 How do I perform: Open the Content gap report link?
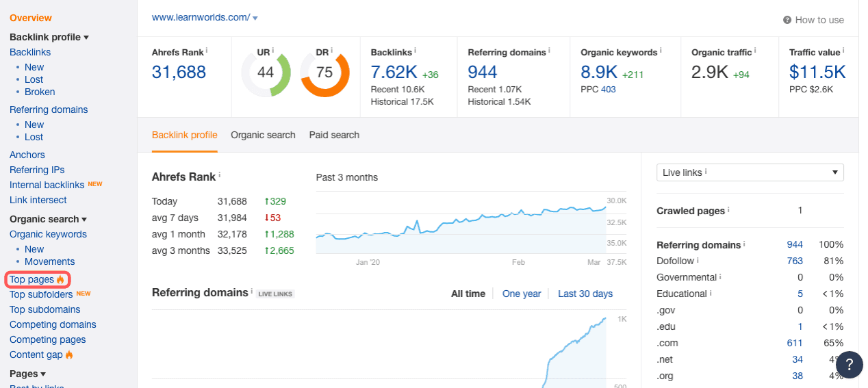pyautogui.click(x=36, y=354)
